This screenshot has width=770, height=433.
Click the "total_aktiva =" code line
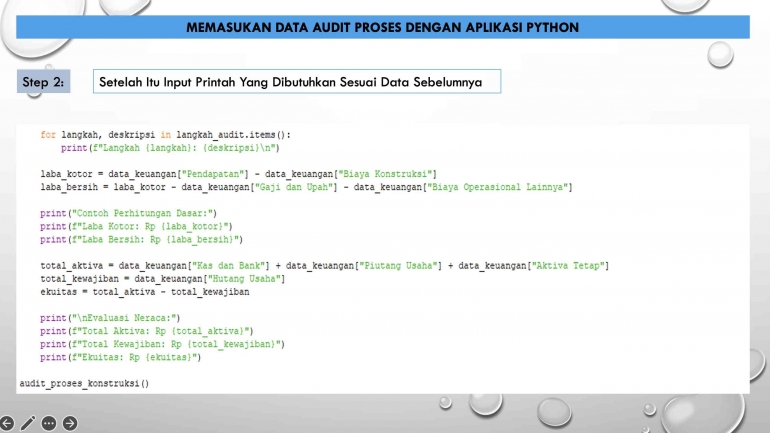pos(325,266)
